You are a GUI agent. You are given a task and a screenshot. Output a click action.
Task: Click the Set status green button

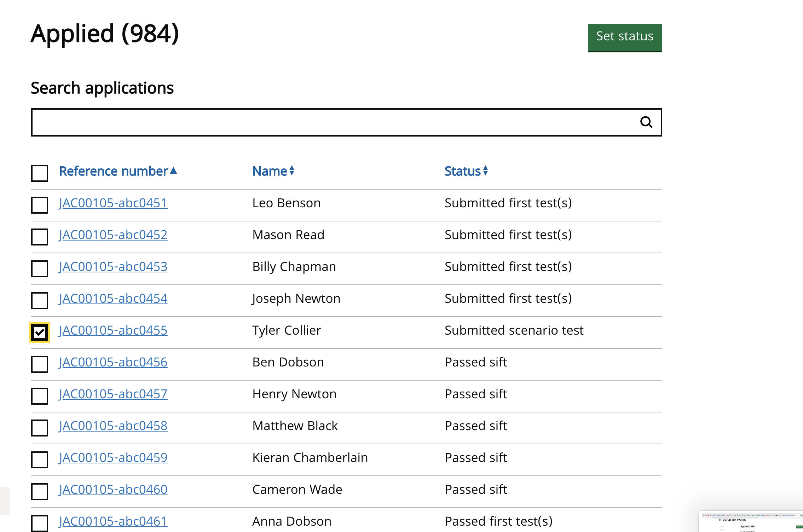click(624, 36)
